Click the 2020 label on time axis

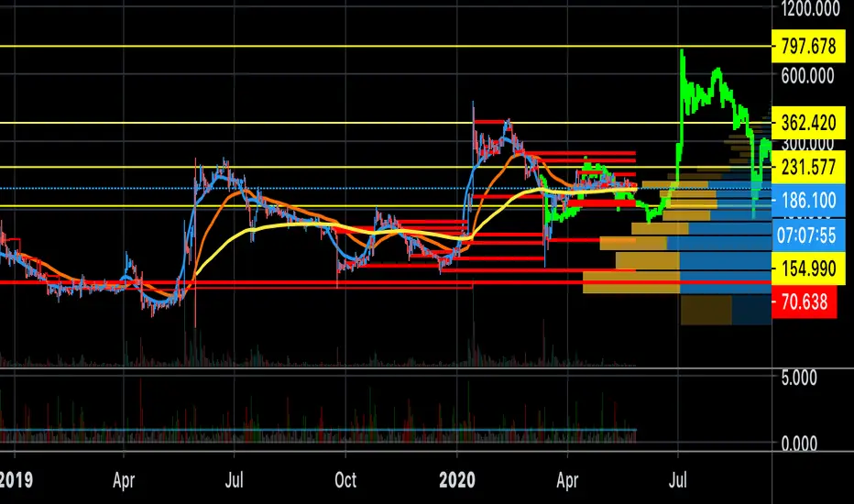click(x=457, y=480)
